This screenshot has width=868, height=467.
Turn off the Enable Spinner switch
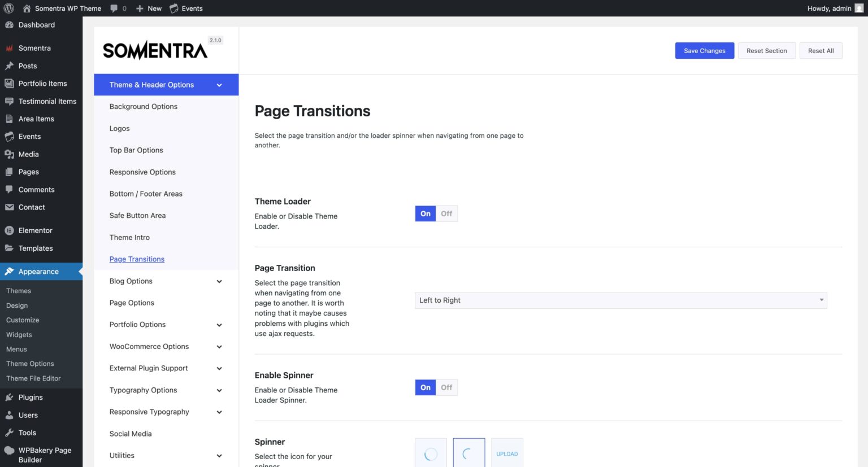pyautogui.click(x=446, y=387)
